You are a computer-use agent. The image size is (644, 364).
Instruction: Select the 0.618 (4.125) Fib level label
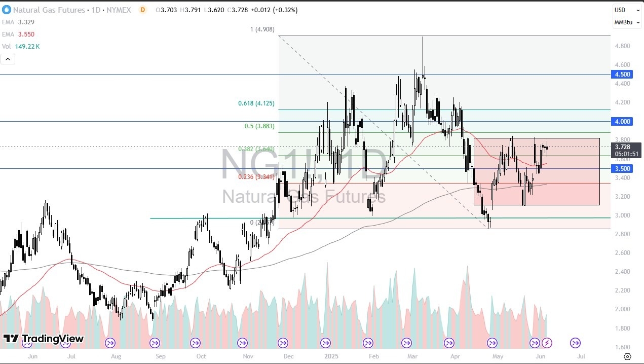pyautogui.click(x=256, y=103)
